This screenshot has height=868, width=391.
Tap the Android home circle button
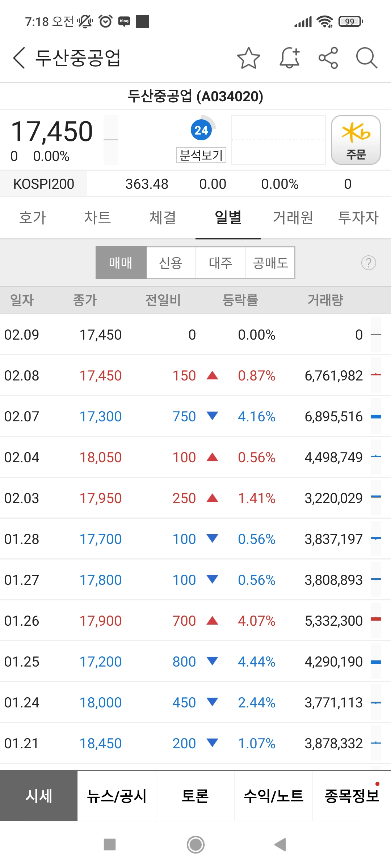coord(195,844)
